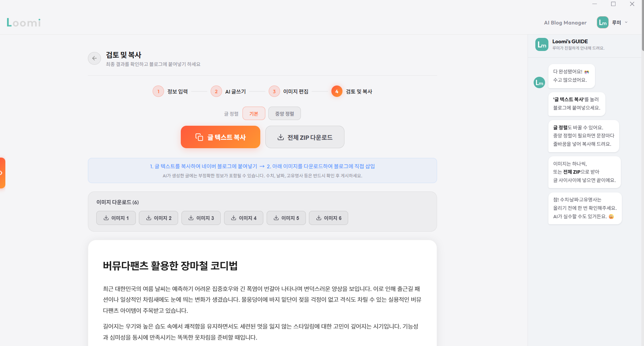Go to step 1 정보 입력
This screenshot has height=346, width=644.
tap(170, 91)
